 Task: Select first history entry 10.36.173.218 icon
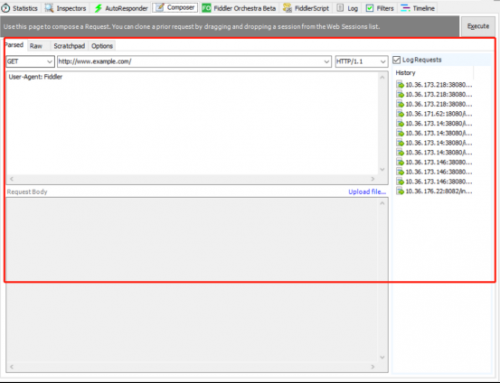click(400, 85)
